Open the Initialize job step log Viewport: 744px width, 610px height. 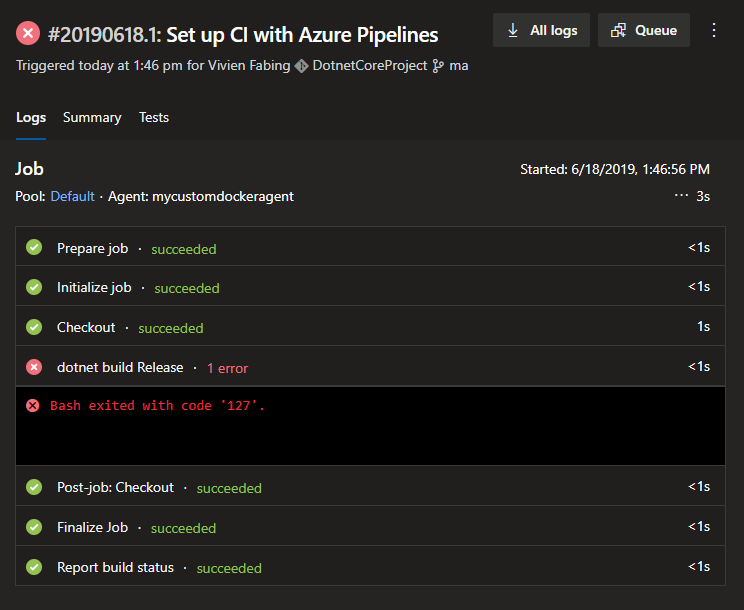coord(370,287)
